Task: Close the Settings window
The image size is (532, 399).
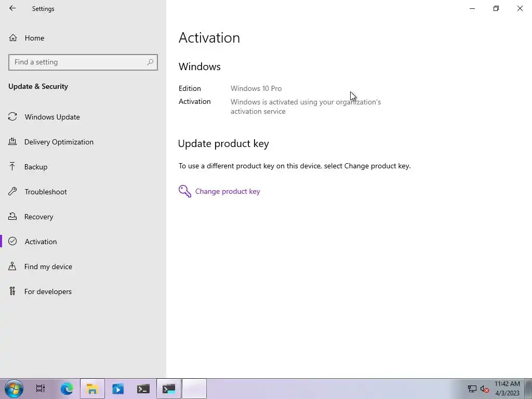Action: tap(520, 8)
